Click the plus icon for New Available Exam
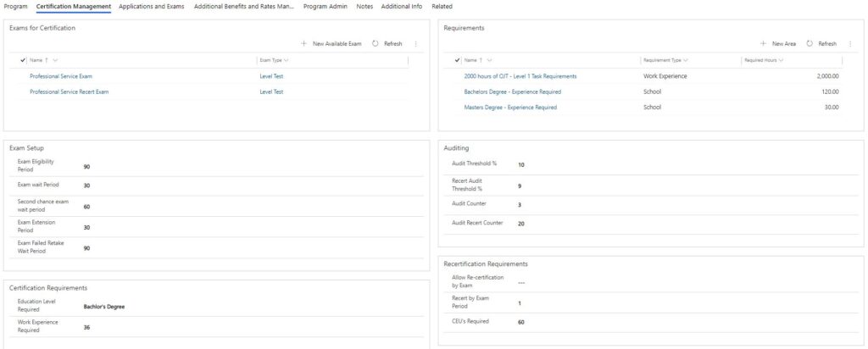The image size is (868, 349). coord(304,44)
